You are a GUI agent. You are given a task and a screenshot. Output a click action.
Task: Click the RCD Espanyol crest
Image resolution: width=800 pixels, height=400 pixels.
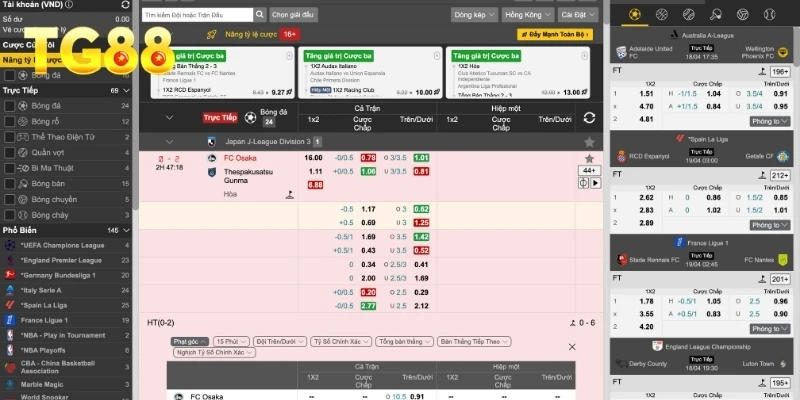coord(621,156)
